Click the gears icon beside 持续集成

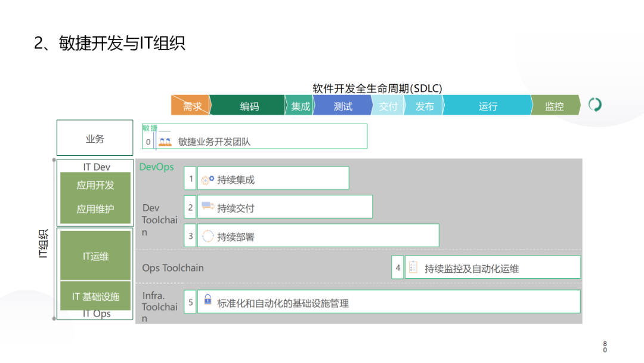208,180
